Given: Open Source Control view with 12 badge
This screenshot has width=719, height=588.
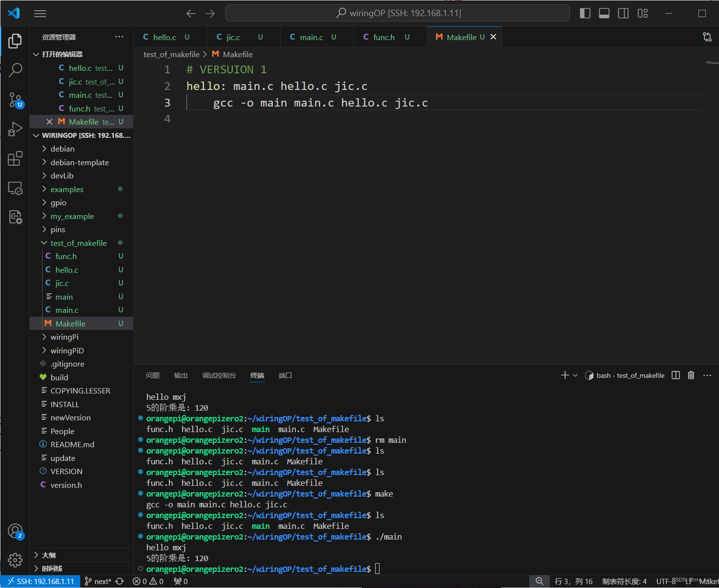Looking at the screenshot, I should tap(15, 100).
